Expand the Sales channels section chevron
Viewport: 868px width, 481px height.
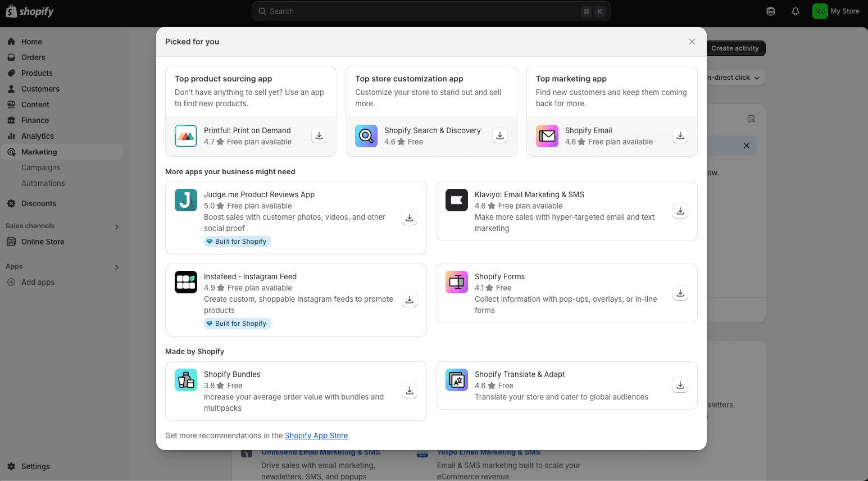[x=117, y=227]
